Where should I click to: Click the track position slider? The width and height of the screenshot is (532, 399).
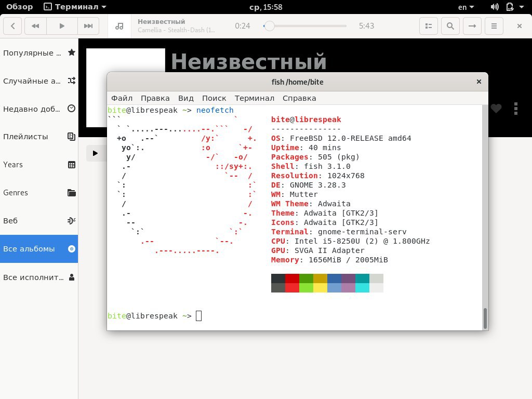coord(304,26)
